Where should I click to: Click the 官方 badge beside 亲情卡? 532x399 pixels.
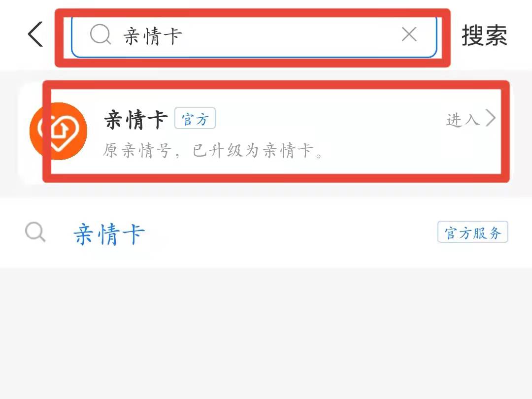[x=195, y=118]
